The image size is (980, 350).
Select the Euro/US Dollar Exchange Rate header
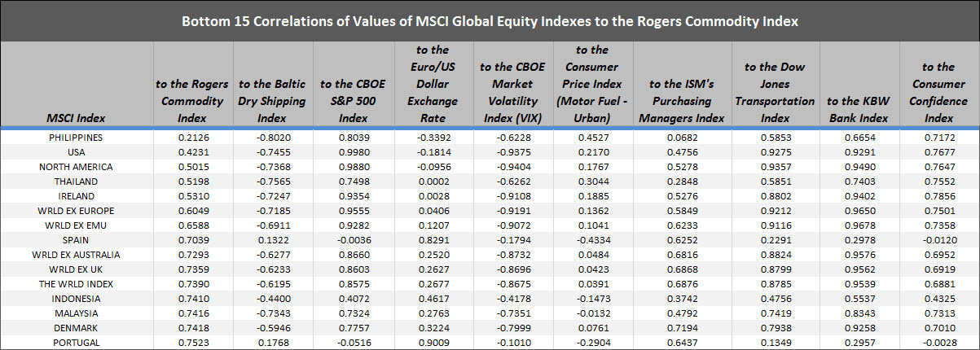[434, 84]
